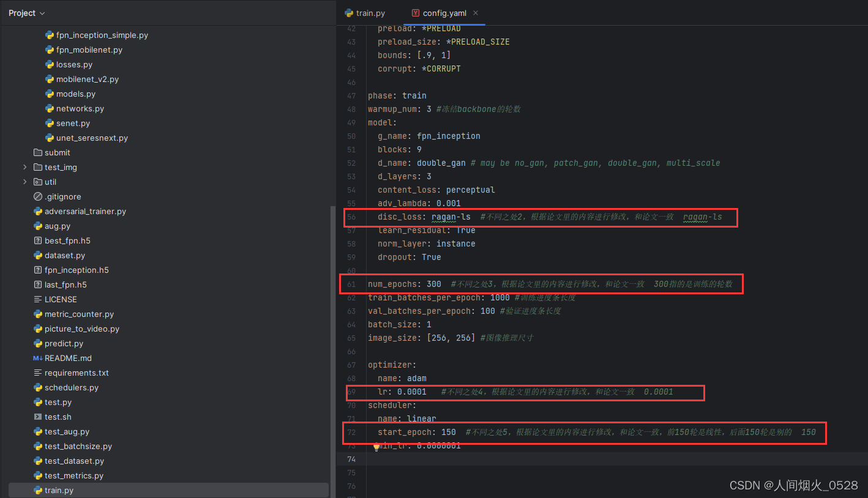Select schedulers.py in project tree

72,387
